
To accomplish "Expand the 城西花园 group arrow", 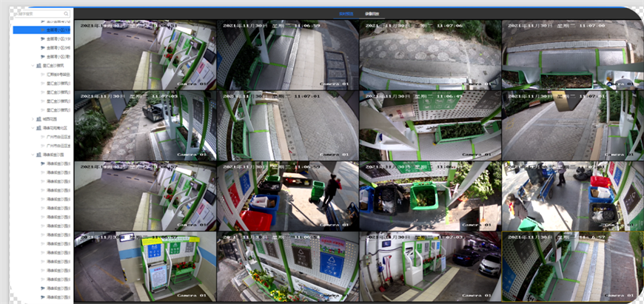I will tap(32, 119).
